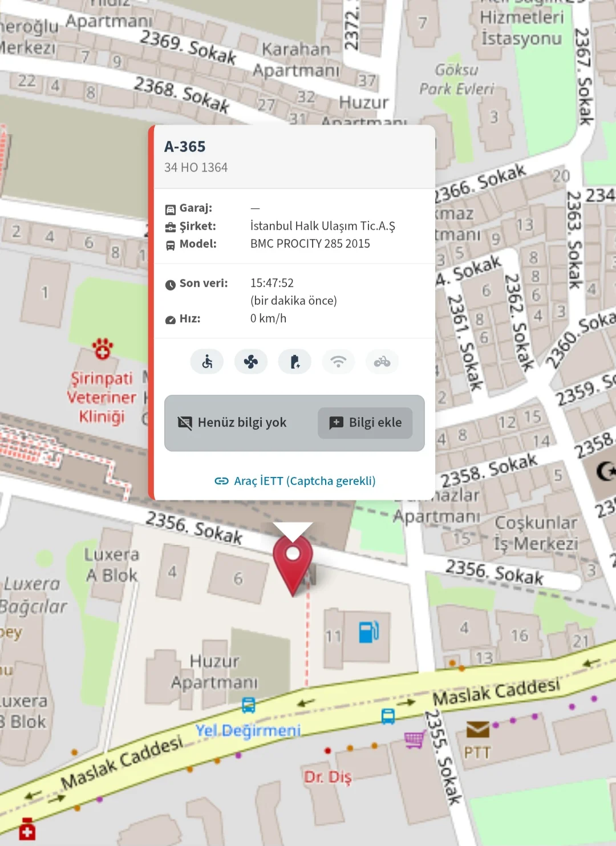Image resolution: width=616 pixels, height=846 pixels.
Task: Click the wheelchair accessibility icon
Action: tap(207, 362)
